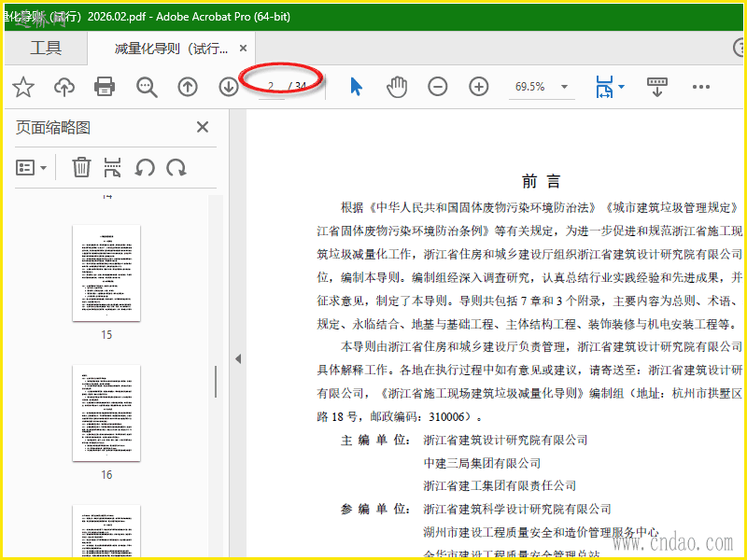Click the fit width page icon
Image resolution: width=747 pixels, height=560 pixels.
[x=604, y=87]
